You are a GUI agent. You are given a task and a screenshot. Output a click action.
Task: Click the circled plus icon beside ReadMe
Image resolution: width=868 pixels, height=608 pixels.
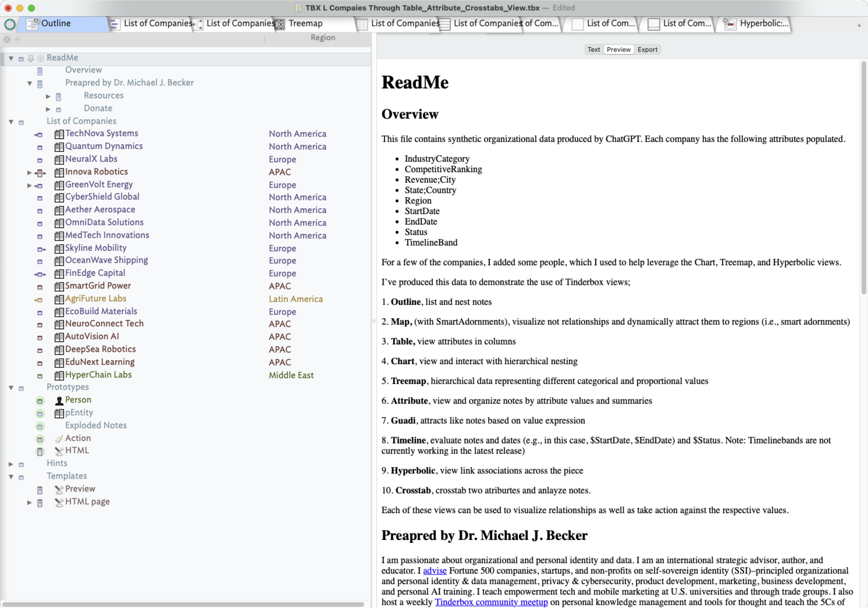coord(40,58)
